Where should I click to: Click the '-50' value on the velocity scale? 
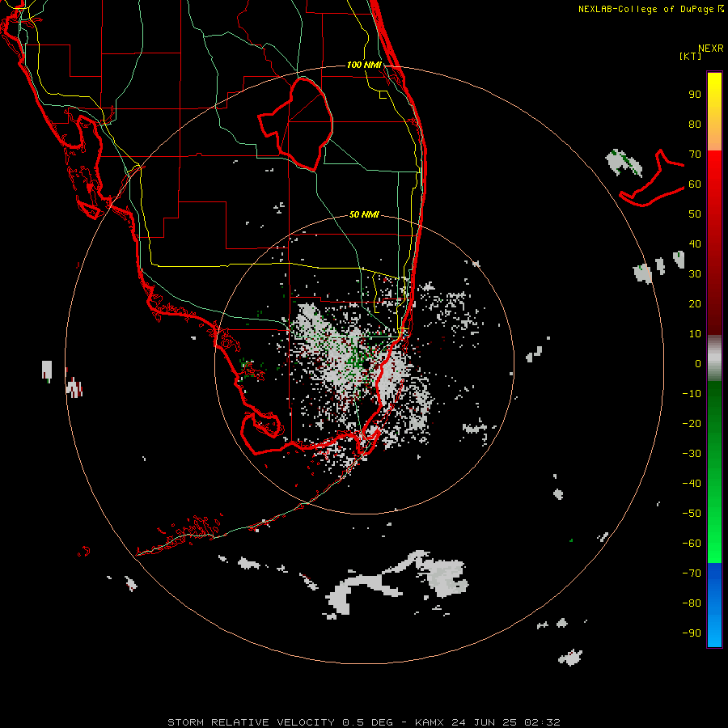(692, 514)
